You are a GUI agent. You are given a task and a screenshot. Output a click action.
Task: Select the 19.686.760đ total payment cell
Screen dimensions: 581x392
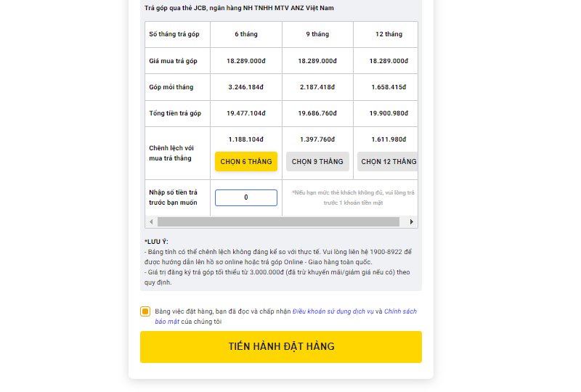pyautogui.click(x=317, y=113)
